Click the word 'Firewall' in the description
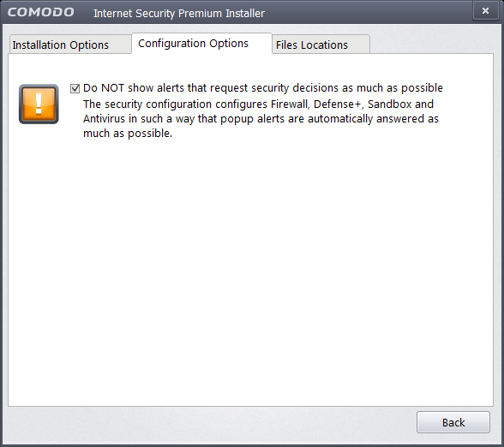504x447 pixels. coord(291,104)
